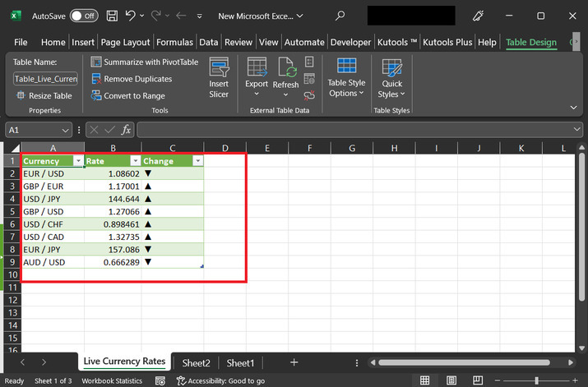Click the zoom slider in status bar
The image size is (588, 387).
coord(536,381)
